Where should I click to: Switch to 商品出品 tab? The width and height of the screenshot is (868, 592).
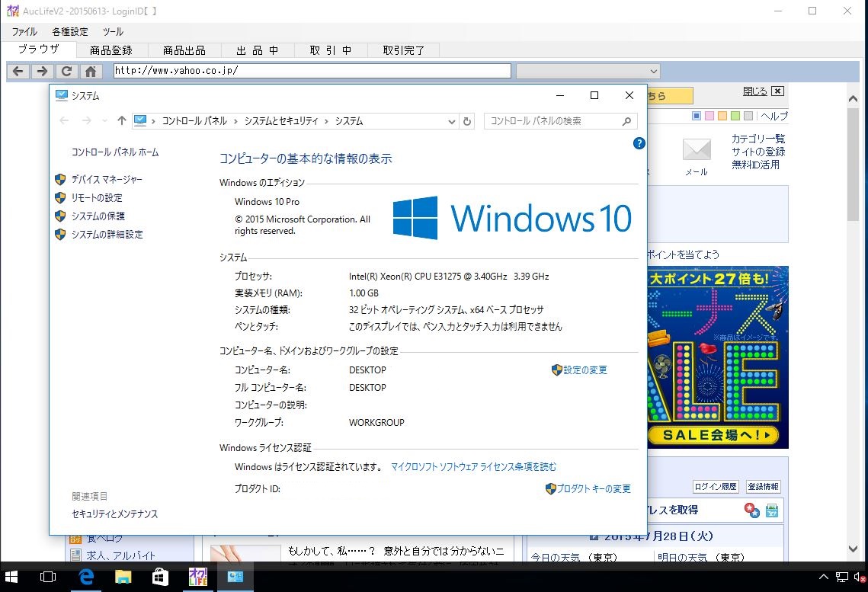[184, 50]
